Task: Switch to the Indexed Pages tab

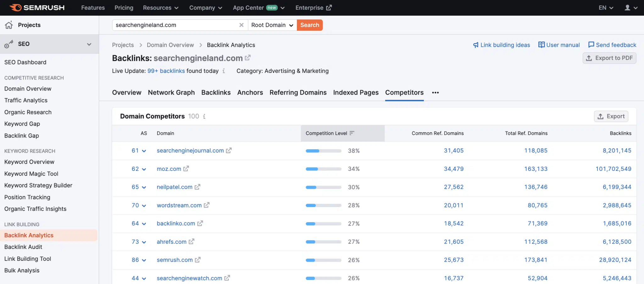Action: 356,92
